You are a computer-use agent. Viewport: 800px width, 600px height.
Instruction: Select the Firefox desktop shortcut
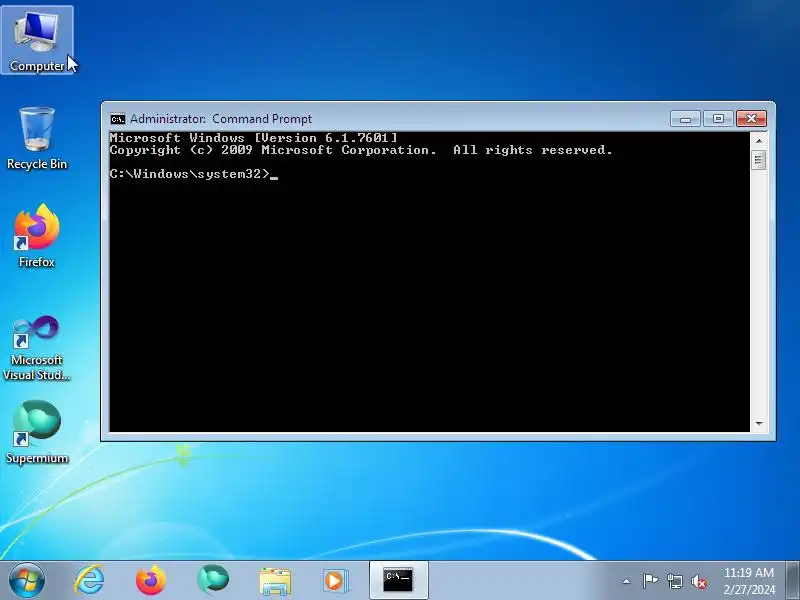point(37,236)
